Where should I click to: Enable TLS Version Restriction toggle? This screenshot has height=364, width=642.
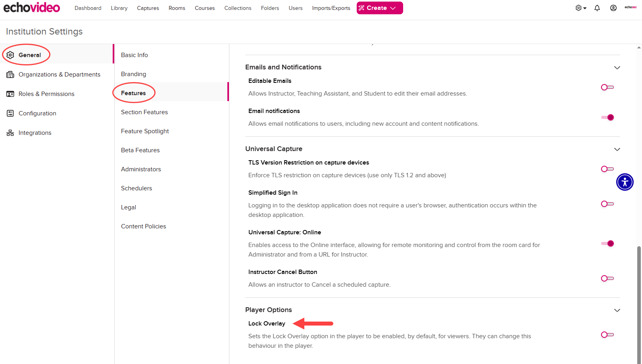tap(607, 169)
